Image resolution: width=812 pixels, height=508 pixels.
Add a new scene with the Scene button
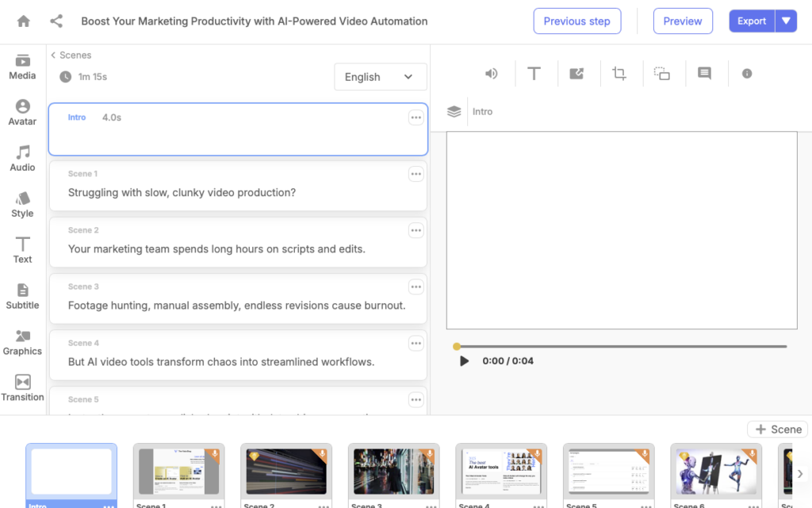(777, 429)
